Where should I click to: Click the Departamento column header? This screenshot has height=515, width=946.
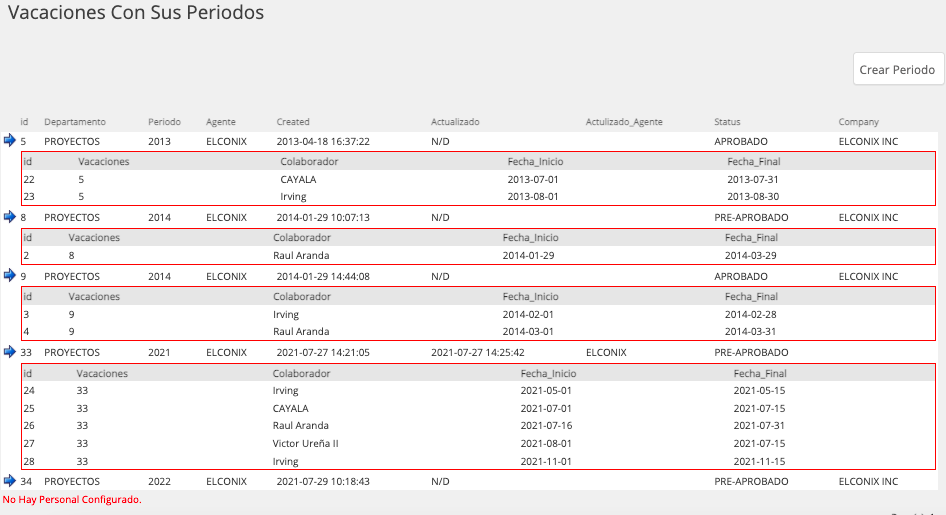tap(75, 122)
